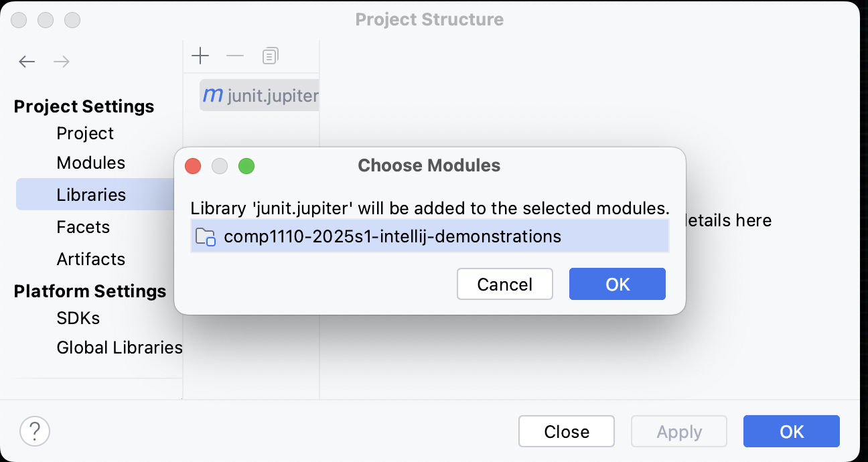Close the Project Structure dialog
Viewport: 868px width, 462px height.
pos(566,431)
